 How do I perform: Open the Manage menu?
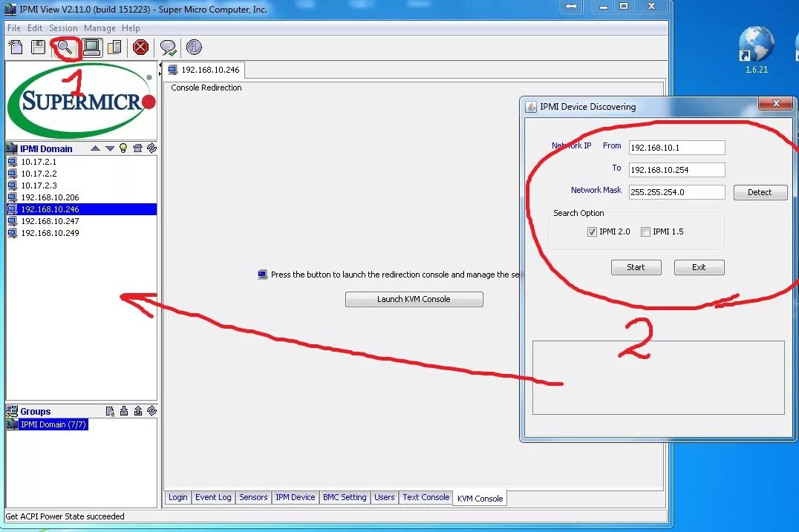pyautogui.click(x=100, y=28)
